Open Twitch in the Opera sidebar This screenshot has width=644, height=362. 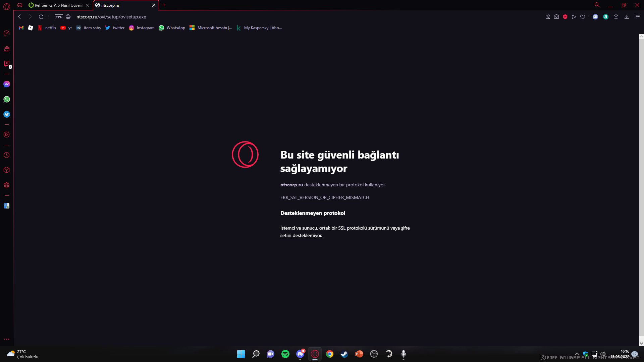tap(7, 64)
